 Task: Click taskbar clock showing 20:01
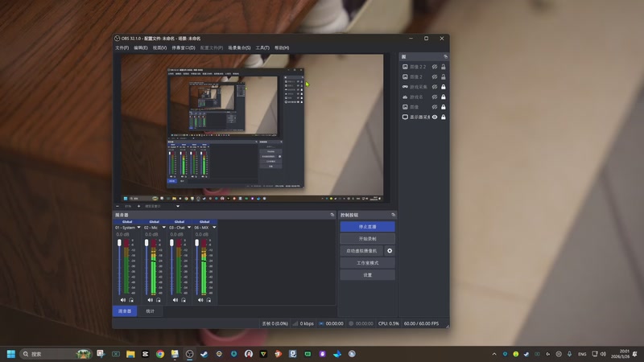(620, 354)
